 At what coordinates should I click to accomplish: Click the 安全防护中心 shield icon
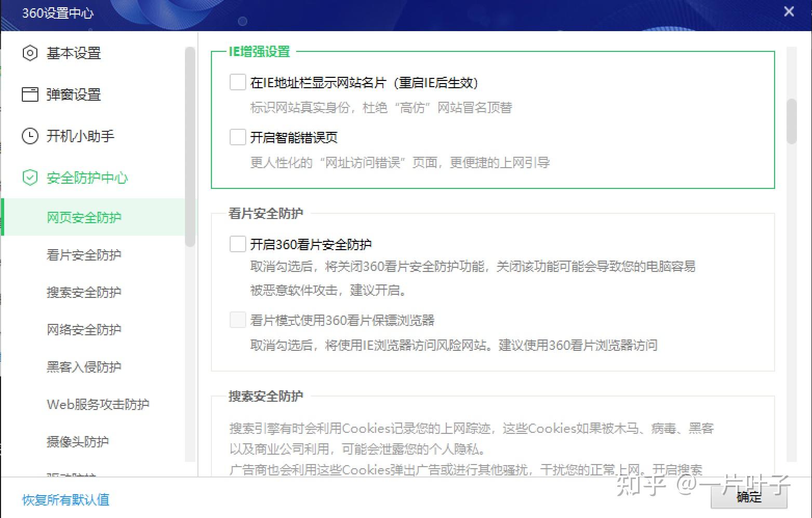pyautogui.click(x=30, y=178)
